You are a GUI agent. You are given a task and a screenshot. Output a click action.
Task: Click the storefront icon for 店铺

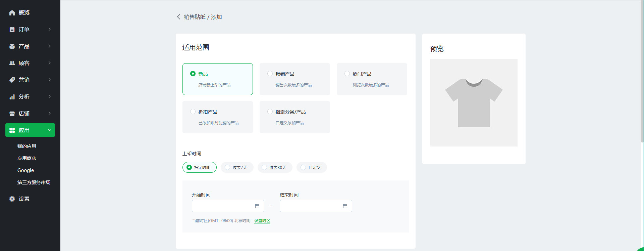pos(12,114)
